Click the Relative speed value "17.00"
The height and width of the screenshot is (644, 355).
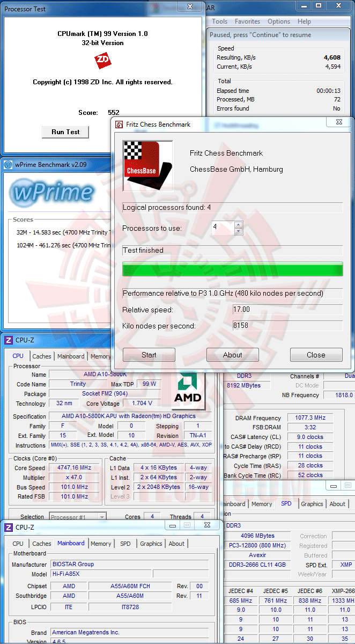(287, 310)
